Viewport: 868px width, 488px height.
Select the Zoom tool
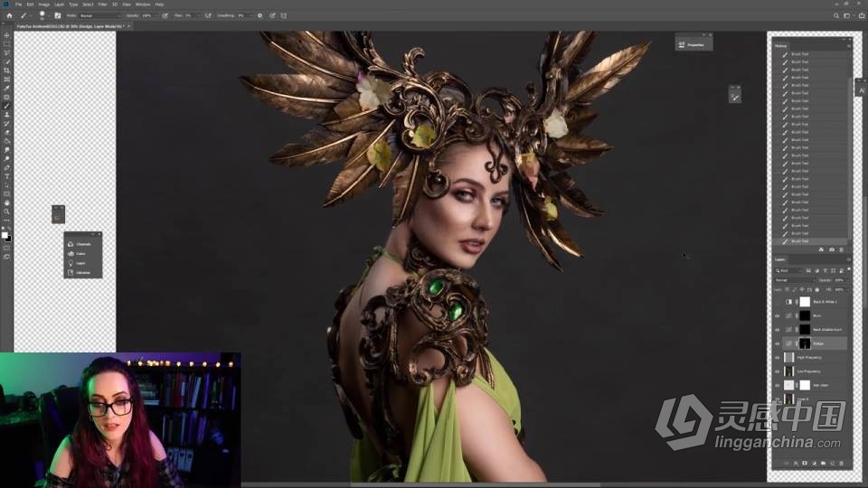pyautogui.click(x=6, y=211)
